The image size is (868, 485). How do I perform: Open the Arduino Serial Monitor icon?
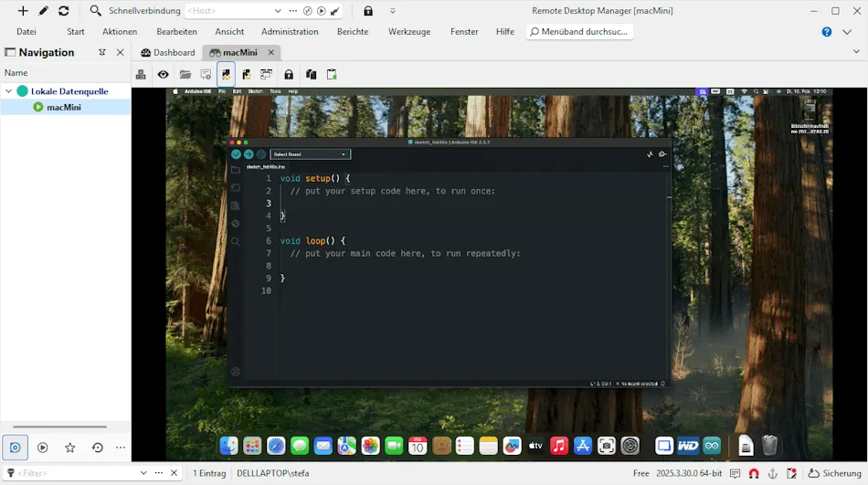pos(662,154)
